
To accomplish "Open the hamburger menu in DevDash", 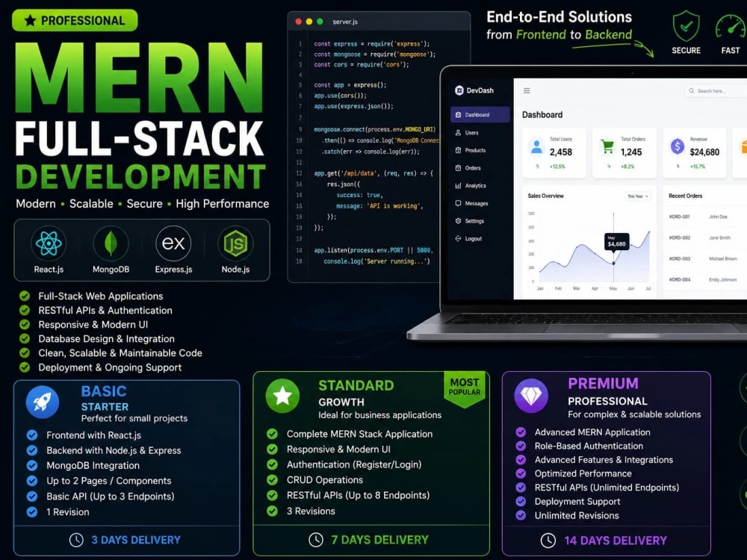I will [527, 90].
